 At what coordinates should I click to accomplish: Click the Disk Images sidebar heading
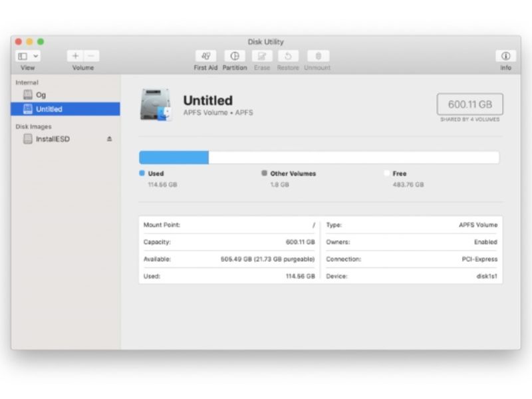point(34,126)
